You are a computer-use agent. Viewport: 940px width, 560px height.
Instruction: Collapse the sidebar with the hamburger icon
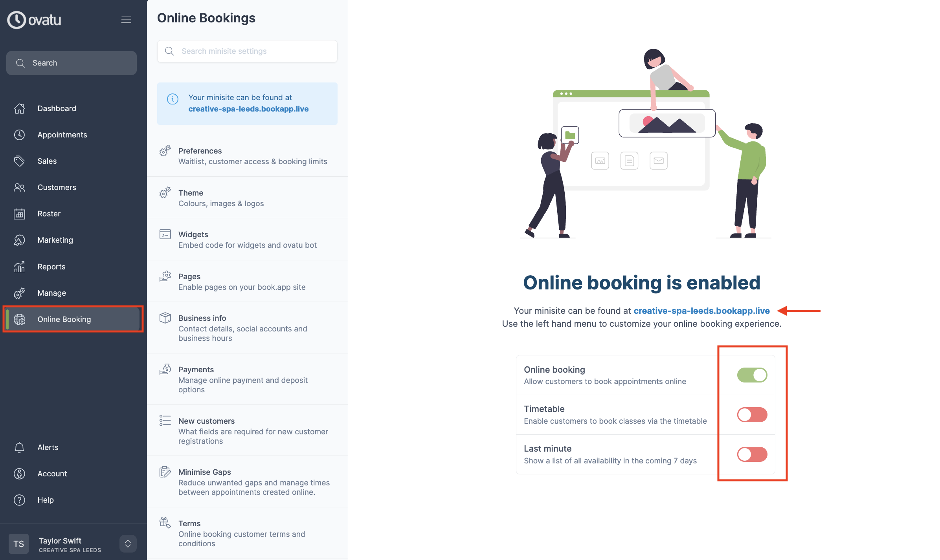[126, 20]
